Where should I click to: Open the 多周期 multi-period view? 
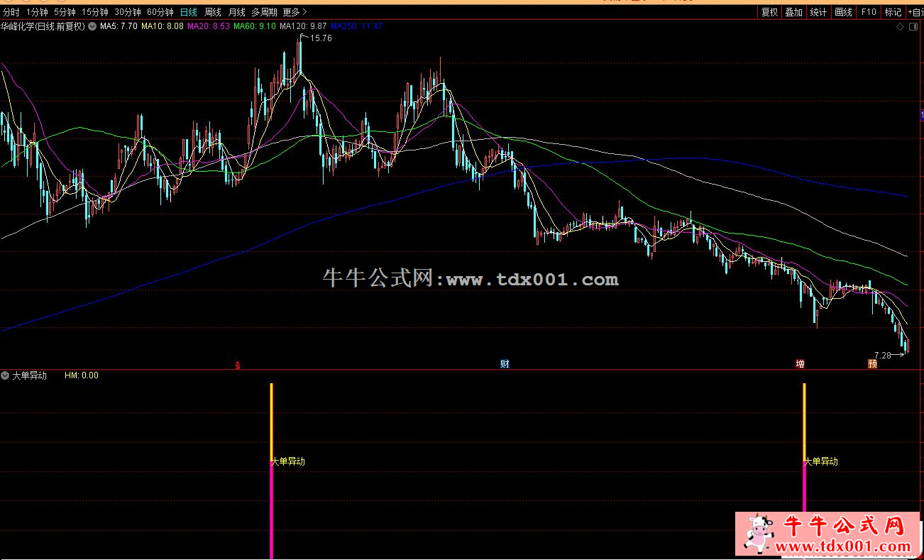click(x=264, y=12)
